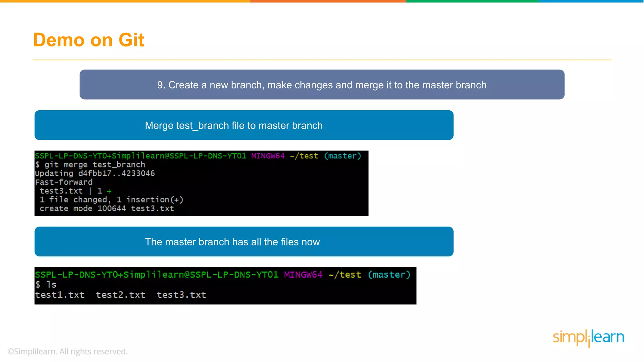644x362 pixels.
Task: Click the '~/test' path in lower terminal prompt
Action: click(345, 275)
